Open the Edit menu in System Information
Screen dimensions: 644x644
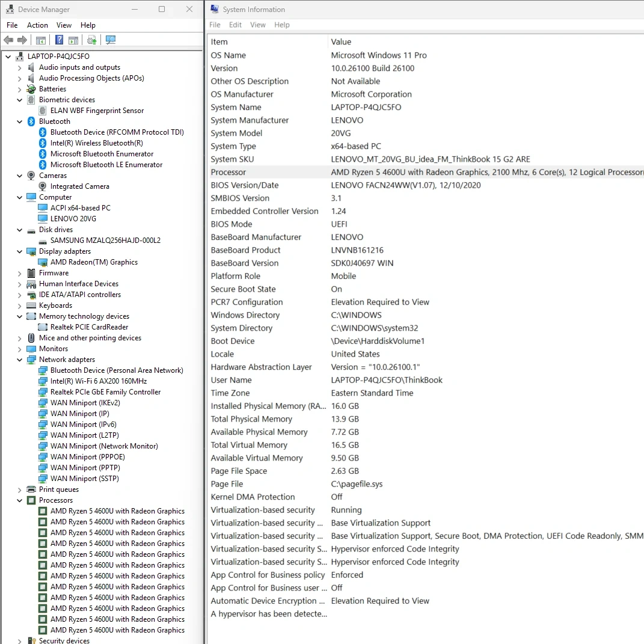(x=235, y=25)
